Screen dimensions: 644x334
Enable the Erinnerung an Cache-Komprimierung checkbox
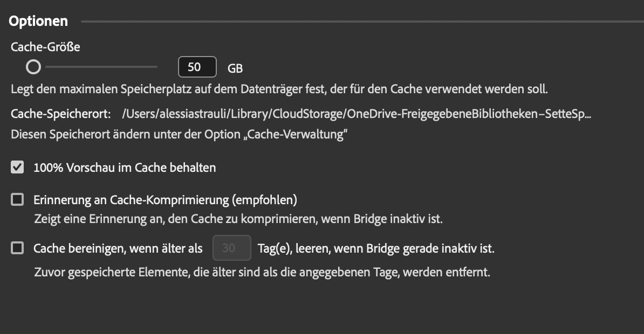click(x=18, y=200)
